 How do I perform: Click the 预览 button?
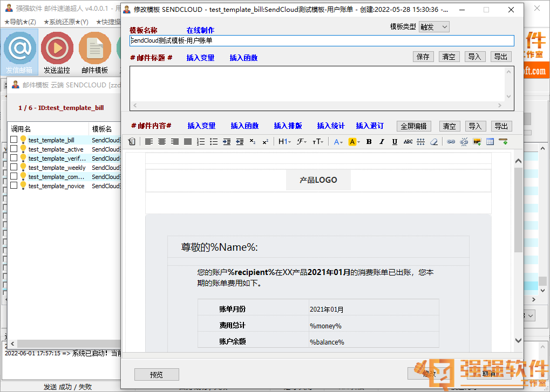(x=157, y=375)
